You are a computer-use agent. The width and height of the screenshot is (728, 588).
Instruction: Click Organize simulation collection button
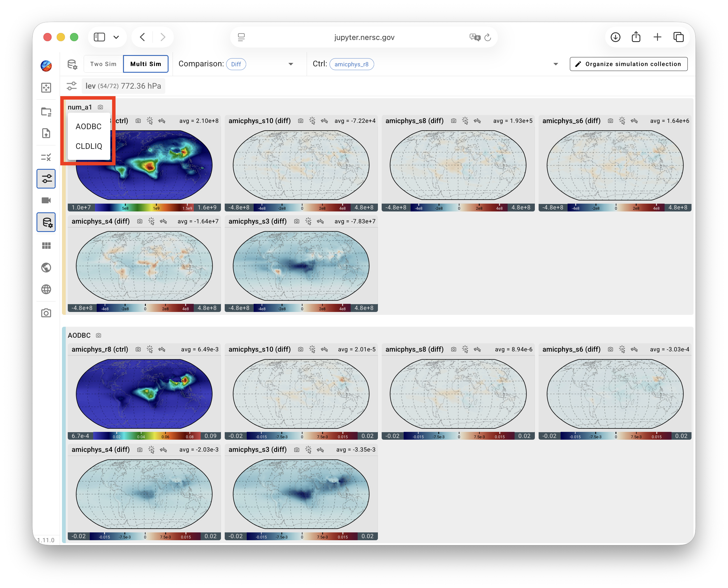click(x=628, y=64)
